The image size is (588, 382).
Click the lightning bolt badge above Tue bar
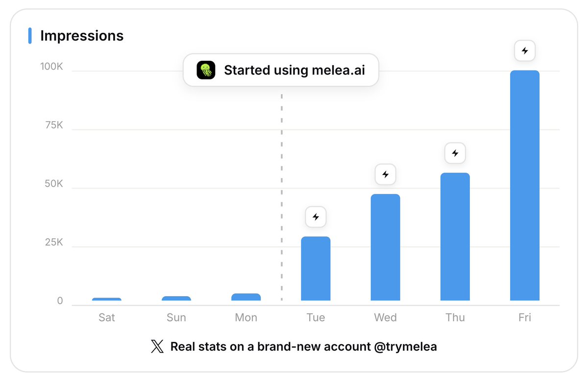coord(316,217)
